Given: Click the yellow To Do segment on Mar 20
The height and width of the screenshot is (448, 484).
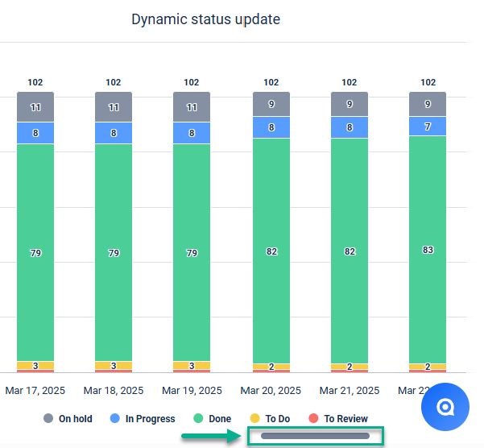Looking at the screenshot, I should 271,367.
